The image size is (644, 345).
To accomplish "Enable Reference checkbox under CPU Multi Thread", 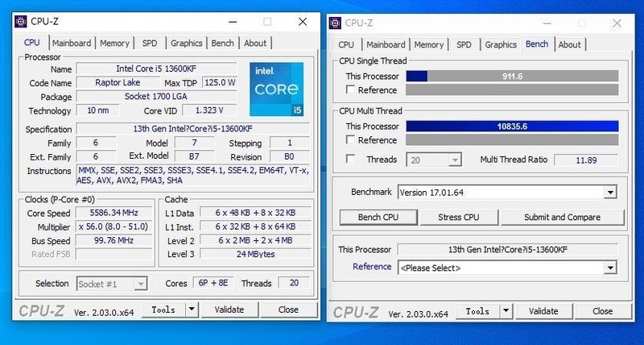I will (350, 139).
